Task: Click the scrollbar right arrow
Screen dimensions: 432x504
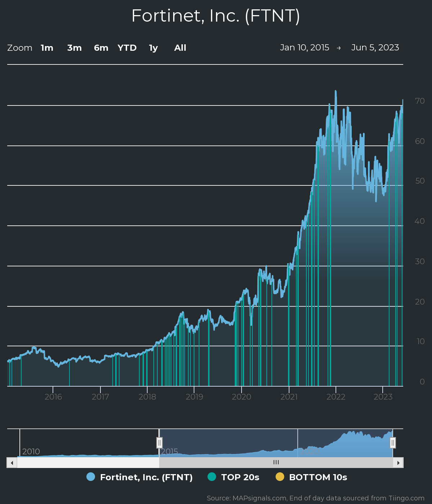Action: (x=398, y=463)
